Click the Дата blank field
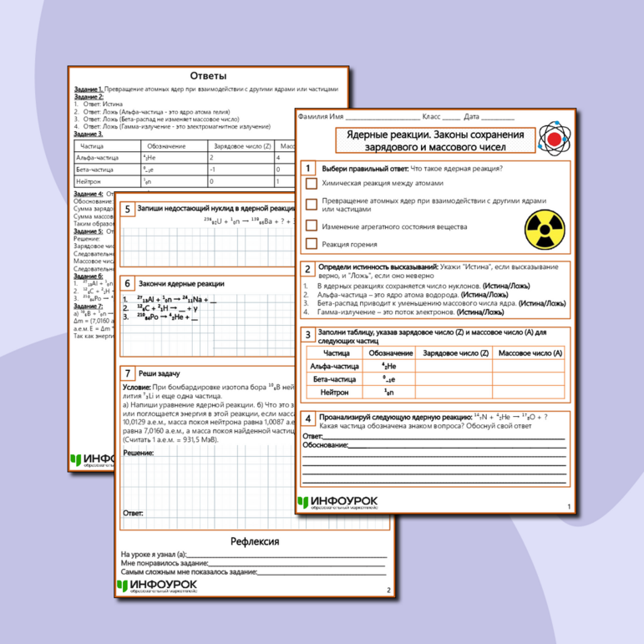644x644 pixels. (498, 118)
